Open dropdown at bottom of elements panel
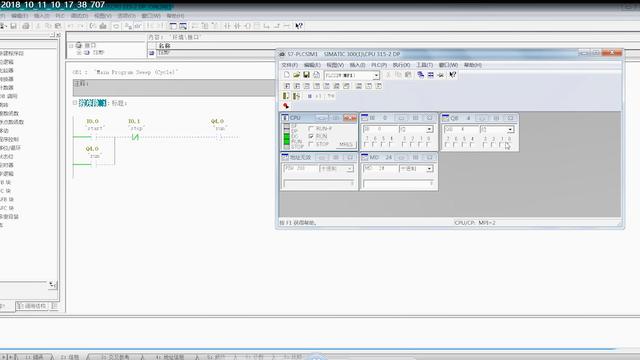 pos(53,285)
